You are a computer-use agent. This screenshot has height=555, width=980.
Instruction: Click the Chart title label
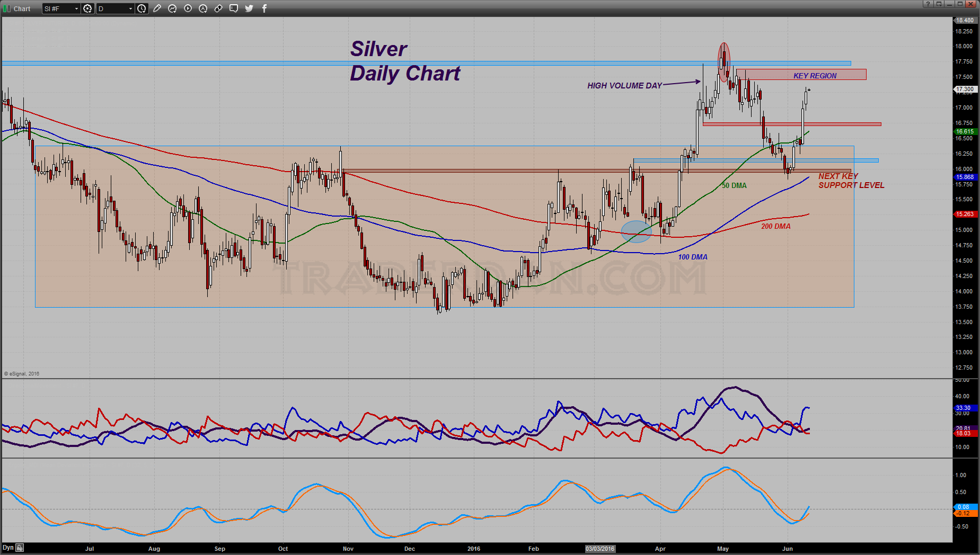22,8
